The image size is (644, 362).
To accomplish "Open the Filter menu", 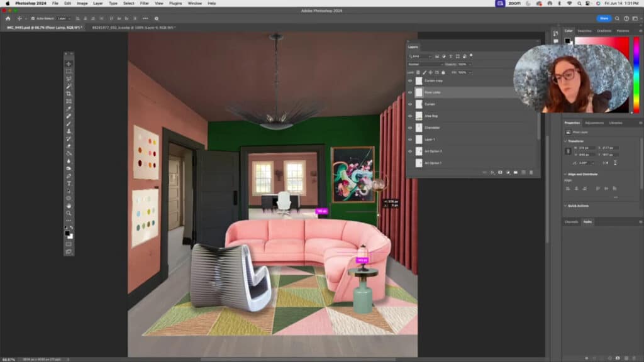I will coord(145,3).
